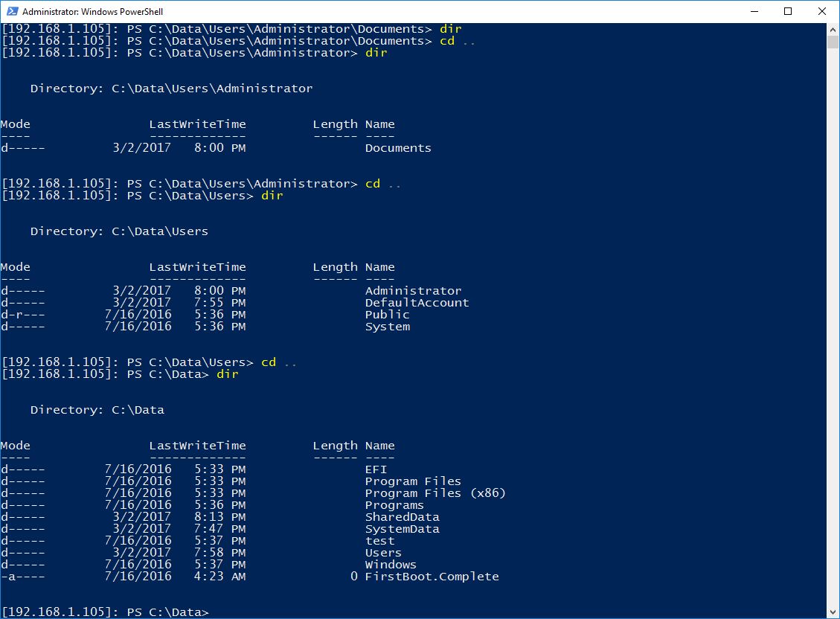This screenshot has width=840, height=619.
Task: Click the PowerShell icon in the title bar
Action: click(12, 11)
